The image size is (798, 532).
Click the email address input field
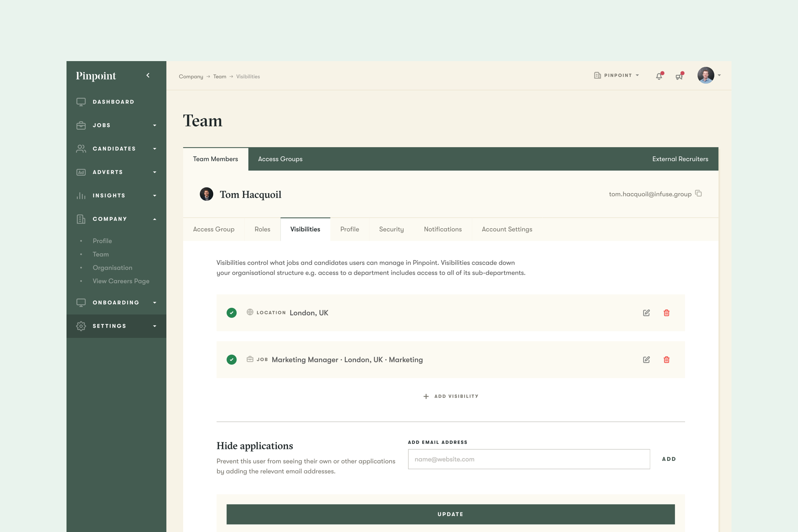[529, 459]
